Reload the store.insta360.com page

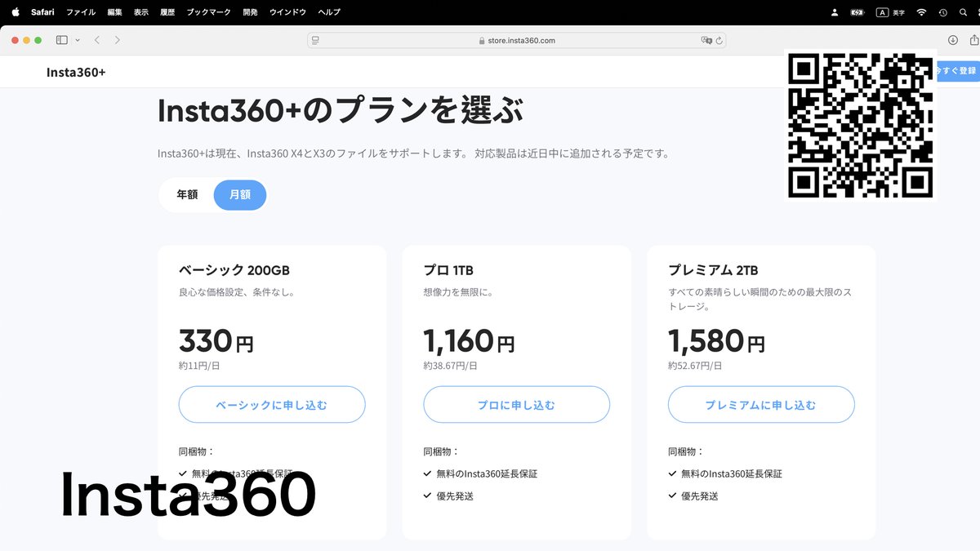point(719,39)
